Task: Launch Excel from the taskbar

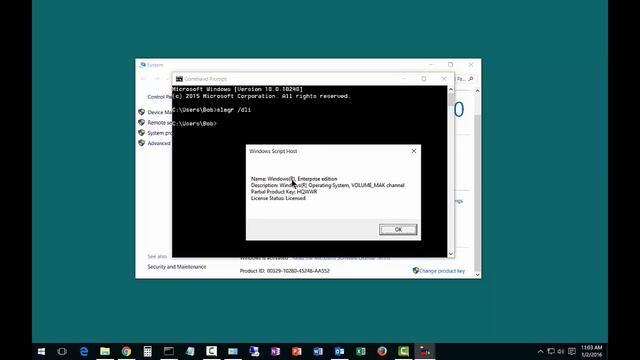Action: [x=360, y=351]
